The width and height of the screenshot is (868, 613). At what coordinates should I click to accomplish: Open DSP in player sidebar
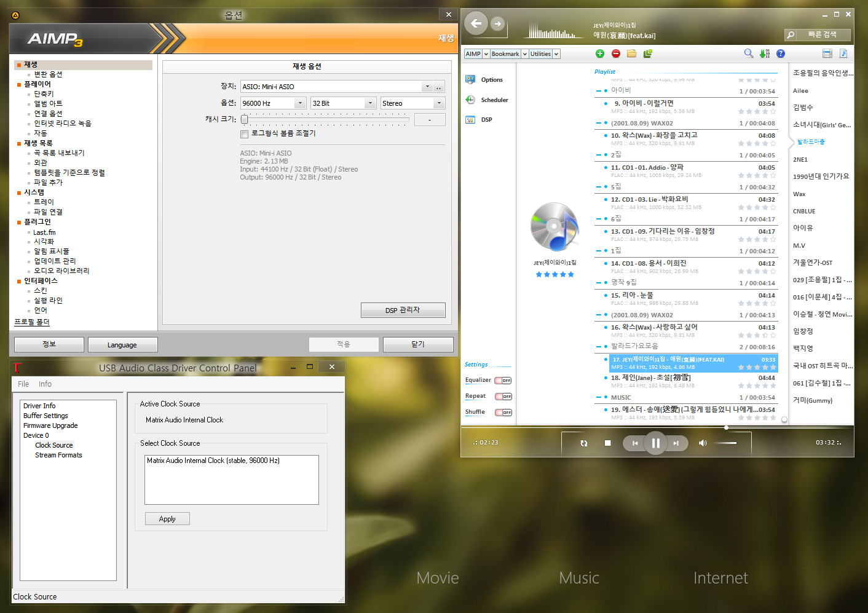coord(479,119)
